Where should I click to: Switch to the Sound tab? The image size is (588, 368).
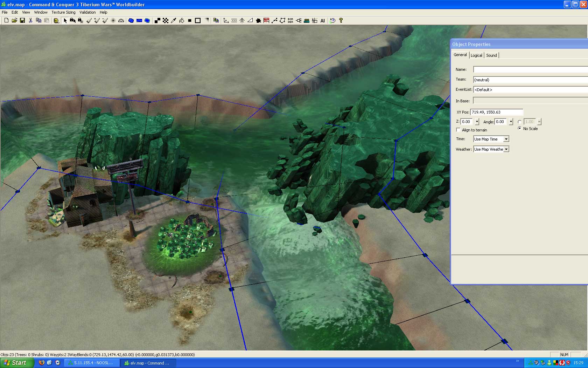tap(491, 55)
